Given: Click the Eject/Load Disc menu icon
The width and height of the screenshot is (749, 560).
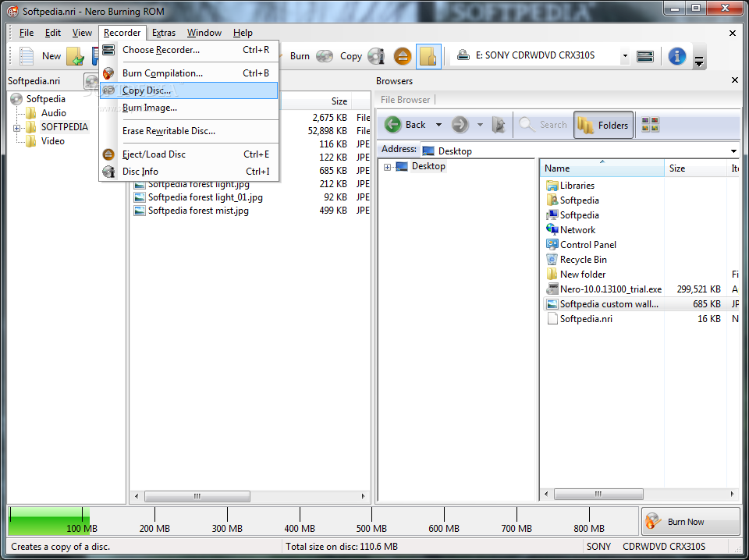Looking at the screenshot, I should tap(108, 154).
